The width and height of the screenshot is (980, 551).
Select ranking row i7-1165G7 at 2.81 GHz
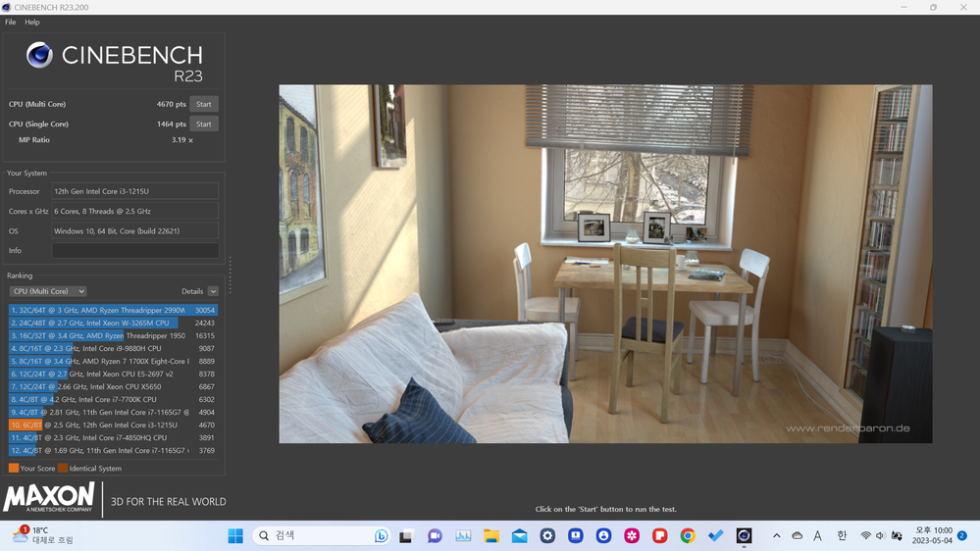point(113,413)
